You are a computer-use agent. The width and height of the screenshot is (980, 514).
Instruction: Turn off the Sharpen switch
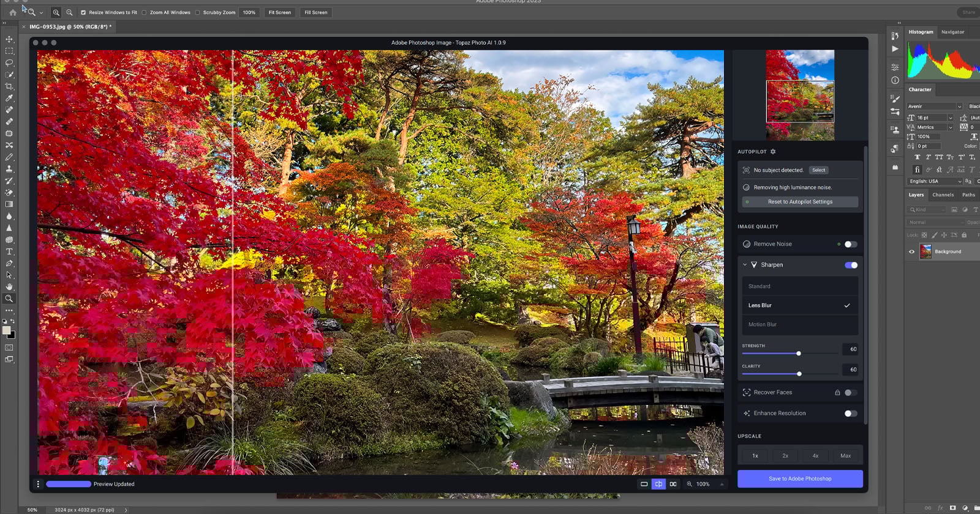pyautogui.click(x=851, y=265)
